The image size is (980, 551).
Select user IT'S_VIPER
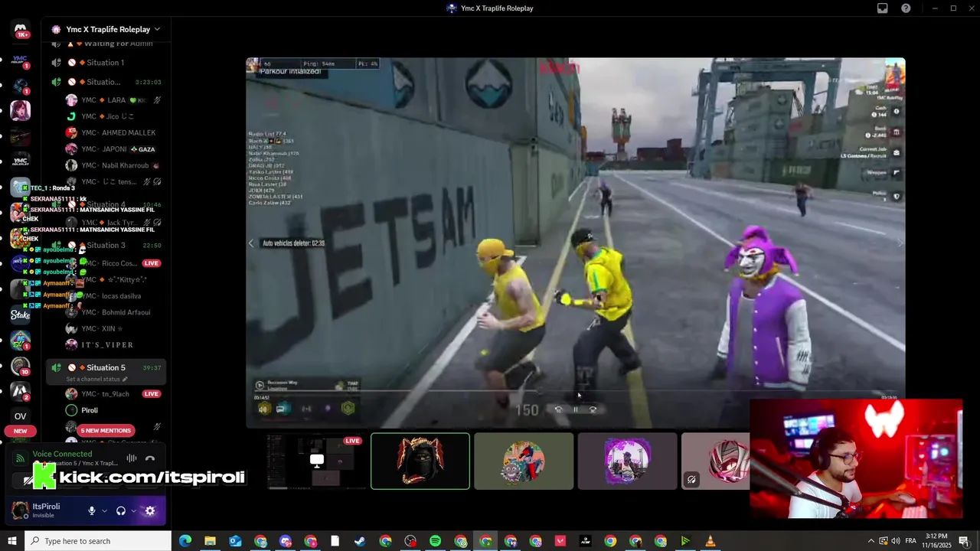[x=113, y=345]
